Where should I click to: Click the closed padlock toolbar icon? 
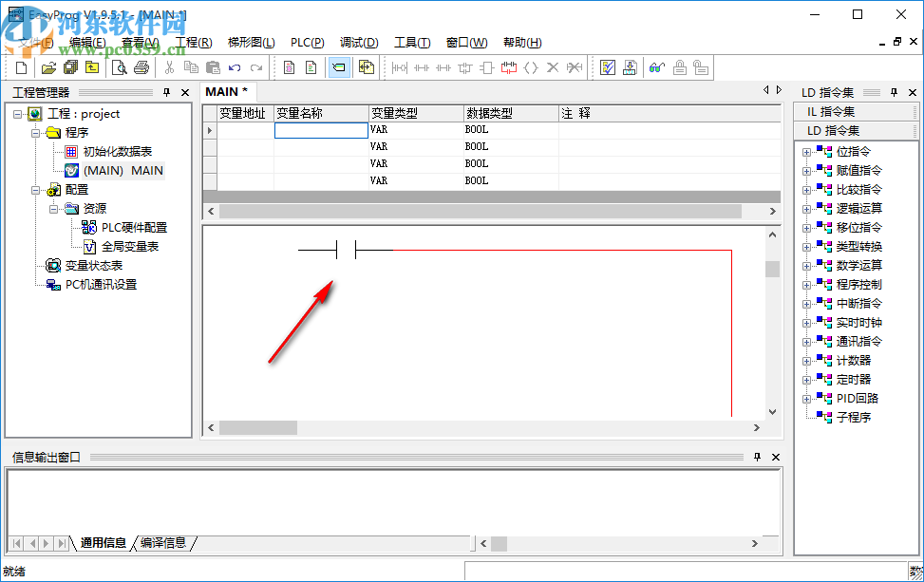[x=679, y=67]
